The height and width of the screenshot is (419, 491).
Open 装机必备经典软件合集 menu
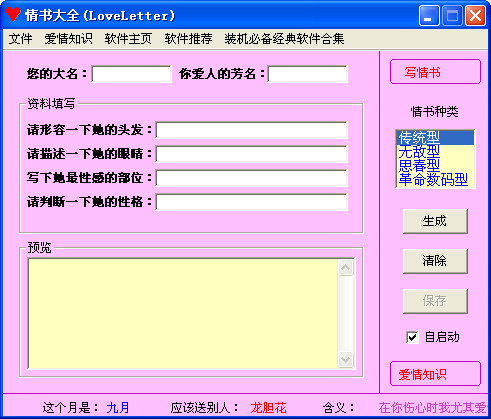pyautogui.click(x=284, y=39)
